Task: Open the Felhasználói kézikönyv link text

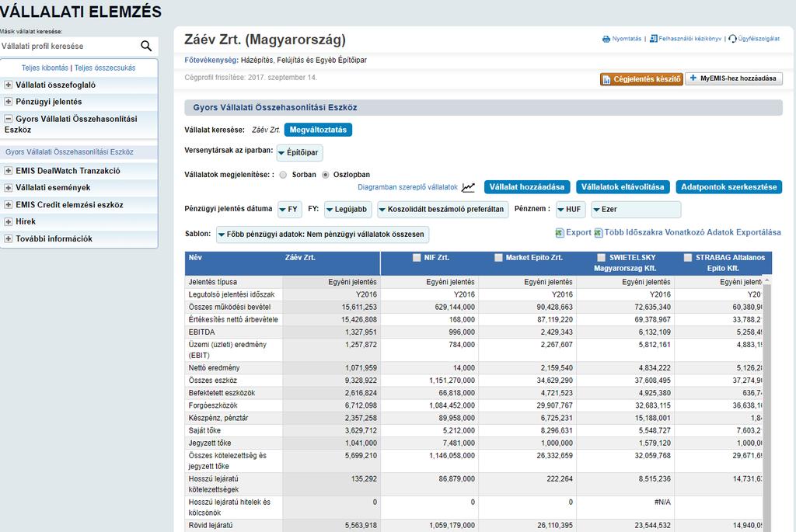Action: tap(690, 39)
